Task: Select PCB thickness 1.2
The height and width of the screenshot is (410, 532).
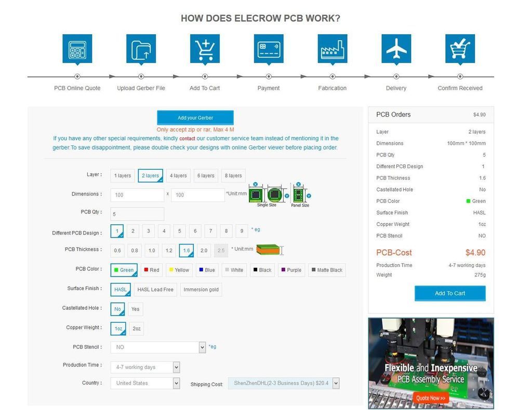Action: [169, 250]
